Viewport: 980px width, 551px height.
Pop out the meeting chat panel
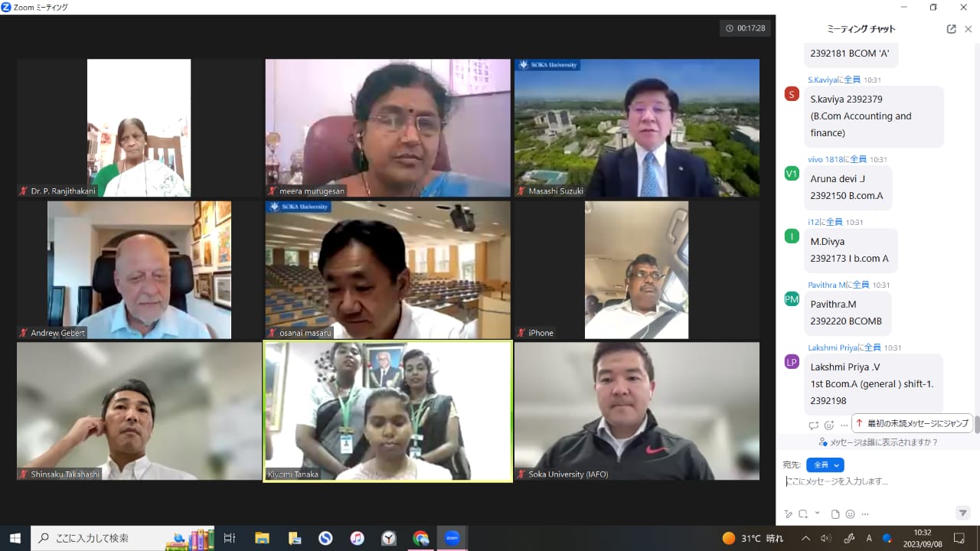tap(951, 29)
